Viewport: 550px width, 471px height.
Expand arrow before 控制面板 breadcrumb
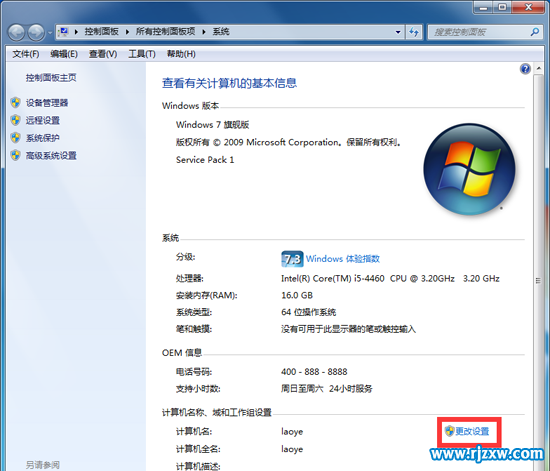coord(76,32)
